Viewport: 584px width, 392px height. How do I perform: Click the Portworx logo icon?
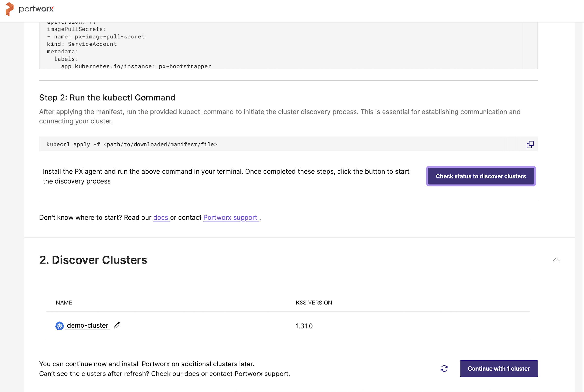tap(9, 9)
